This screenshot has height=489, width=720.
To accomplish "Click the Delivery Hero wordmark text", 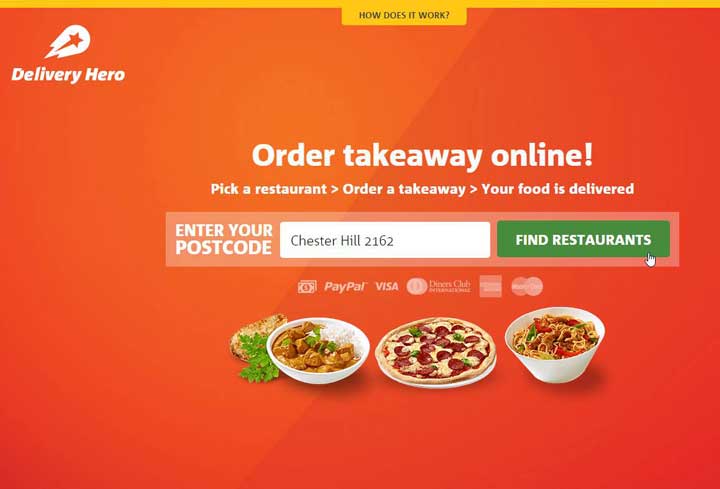I will click(x=68, y=75).
